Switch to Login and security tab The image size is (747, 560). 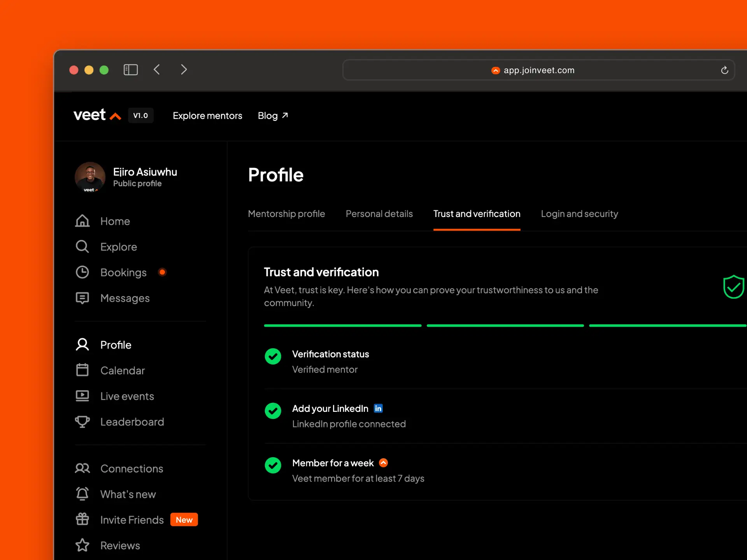point(579,214)
